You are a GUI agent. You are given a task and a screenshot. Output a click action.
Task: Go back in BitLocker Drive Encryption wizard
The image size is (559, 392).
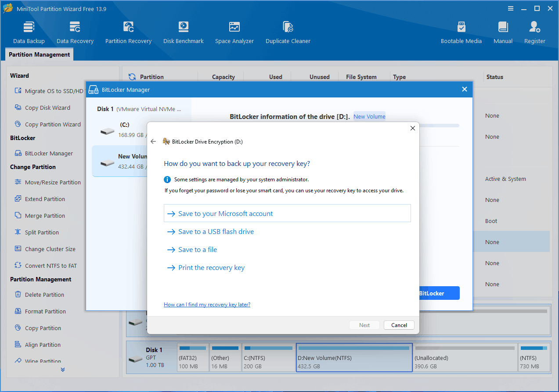point(153,141)
